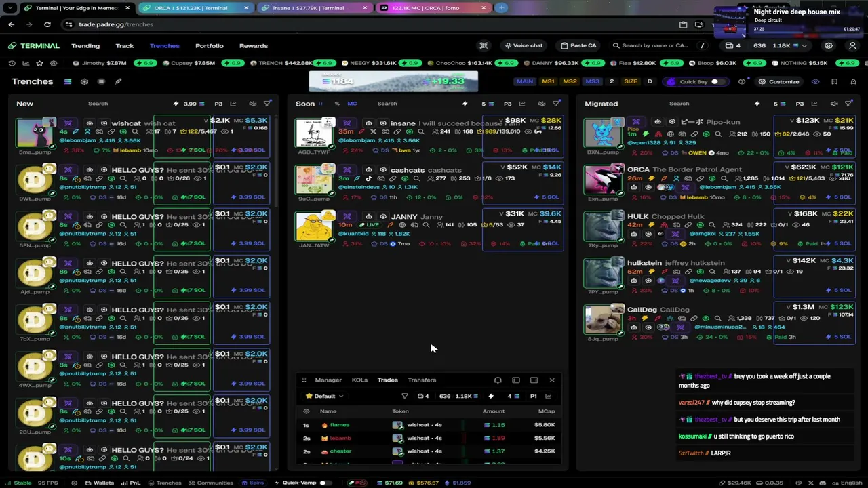
Task: Open the notifications bell near Customize
Action: click(x=852, y=81)
